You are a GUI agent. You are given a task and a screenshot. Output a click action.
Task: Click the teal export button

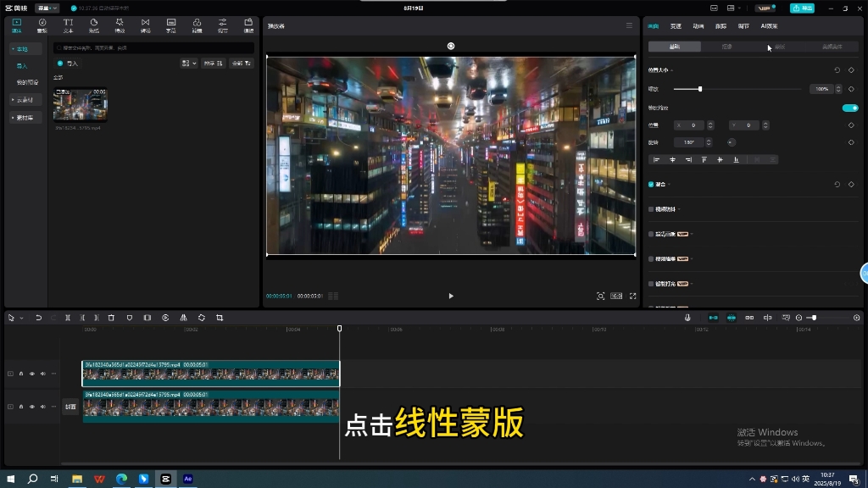pos(802,8)
